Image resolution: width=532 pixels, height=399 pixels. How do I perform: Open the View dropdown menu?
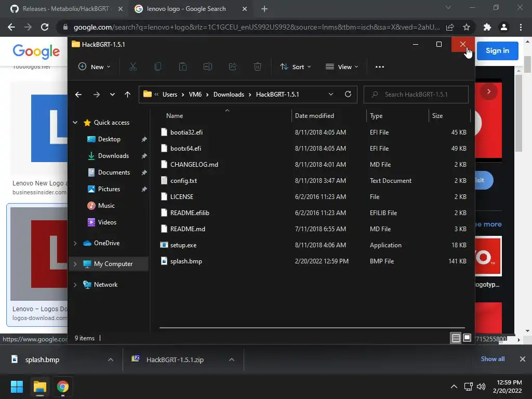point(342,67)
